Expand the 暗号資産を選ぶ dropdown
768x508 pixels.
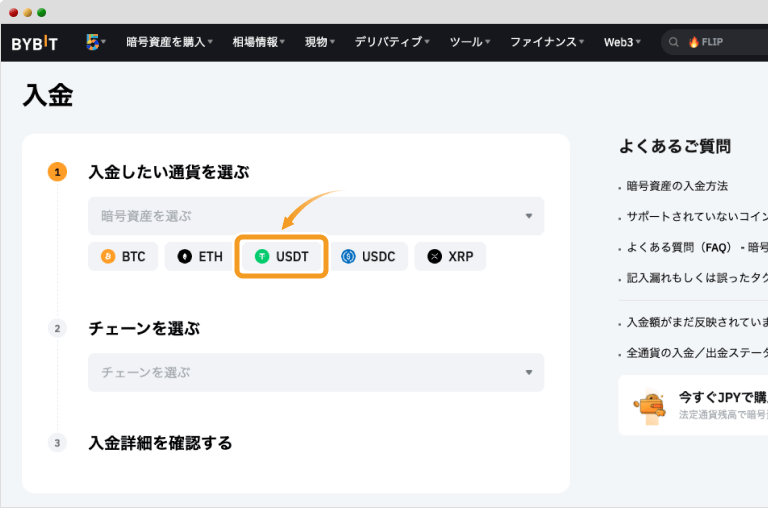click(316, 216)
